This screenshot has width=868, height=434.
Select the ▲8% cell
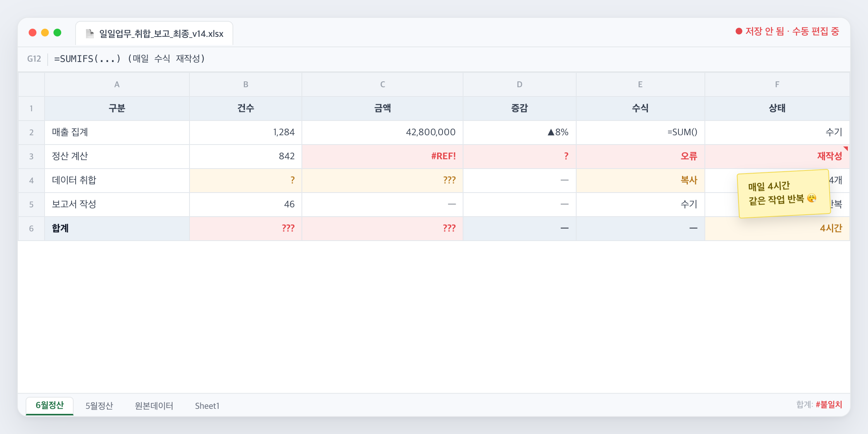coord(520,133)
